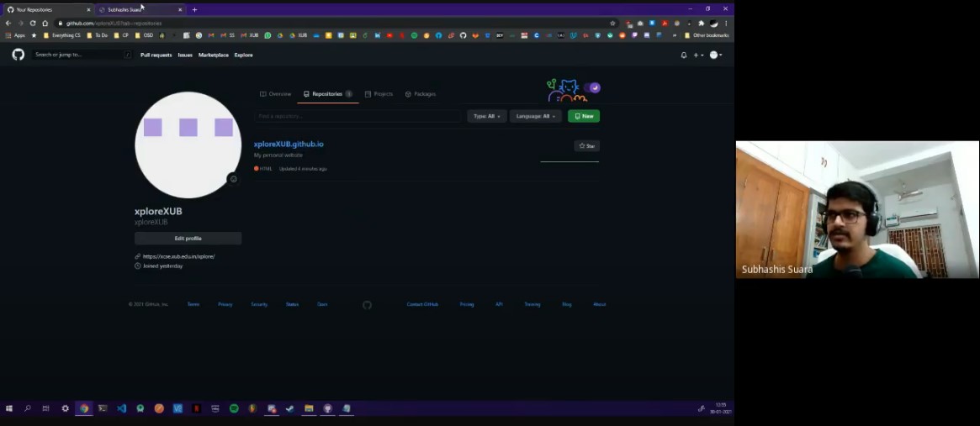Switch to the Packages tab
Image resolution: width=980 pixels, height=426 pixels.
tap(421, 94)
